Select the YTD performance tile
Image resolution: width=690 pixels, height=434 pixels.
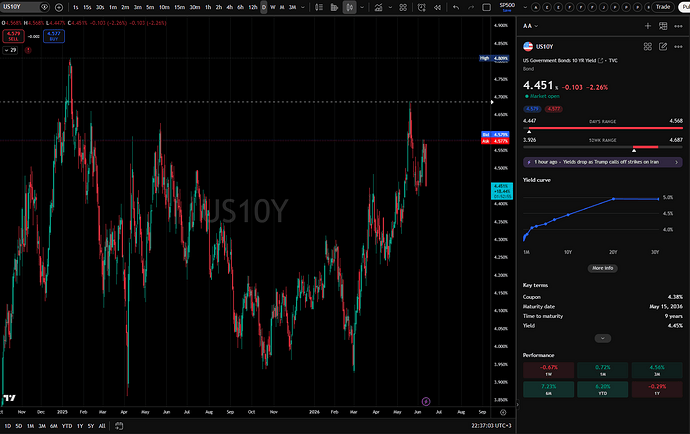pos(602,390)
